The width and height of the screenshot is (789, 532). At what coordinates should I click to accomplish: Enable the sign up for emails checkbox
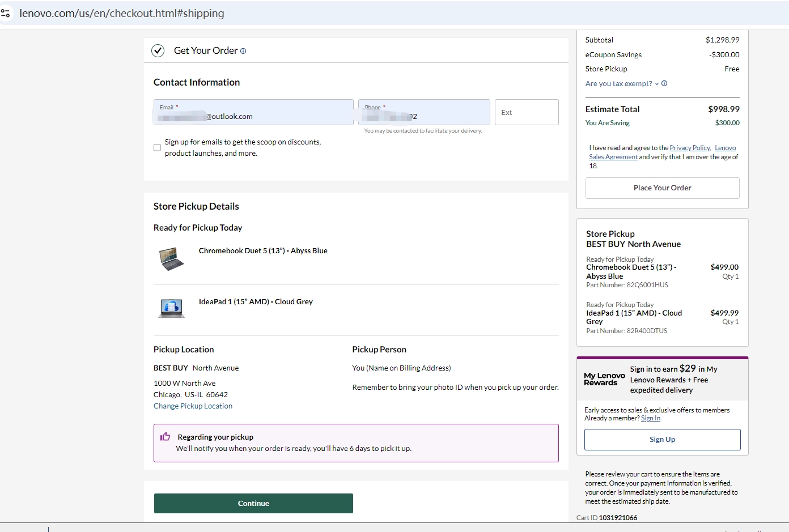click(x=158, y=147)
